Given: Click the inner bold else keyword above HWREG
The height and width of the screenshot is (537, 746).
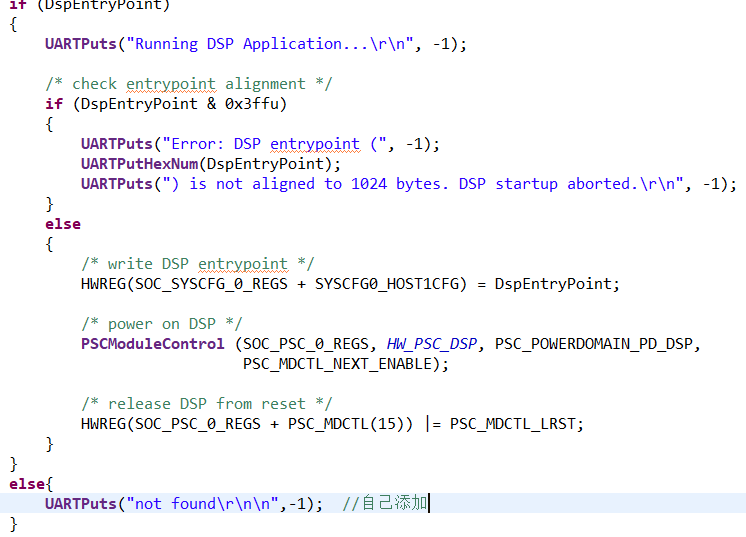Looking at the screenshot, I should [x=63, y=224].
